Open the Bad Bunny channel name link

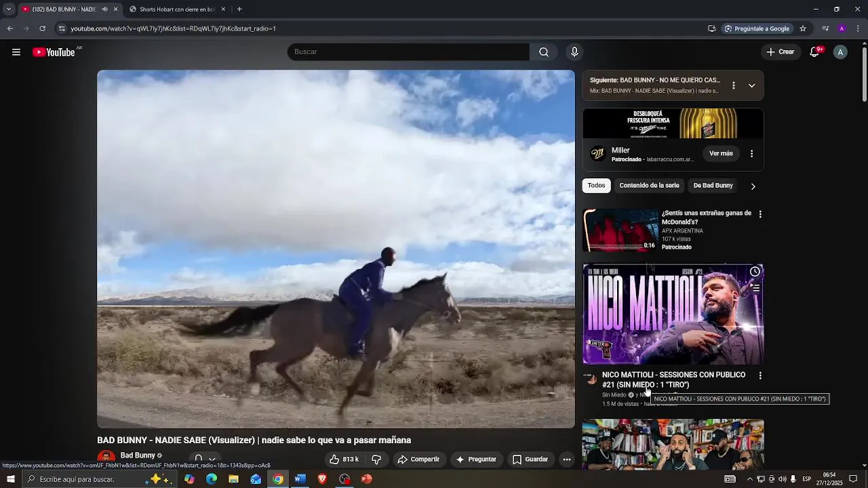point(138,455)
